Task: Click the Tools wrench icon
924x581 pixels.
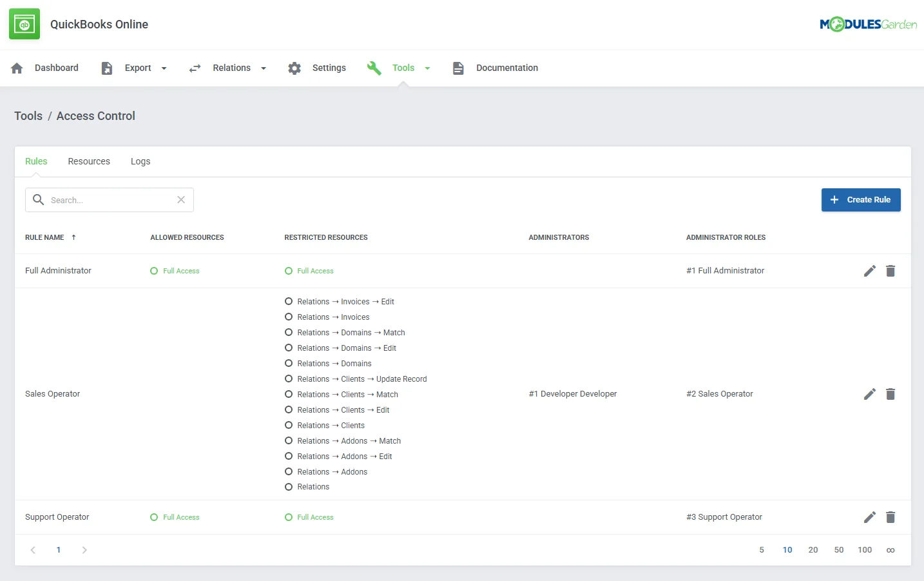Action: click(x=374, y=68)
